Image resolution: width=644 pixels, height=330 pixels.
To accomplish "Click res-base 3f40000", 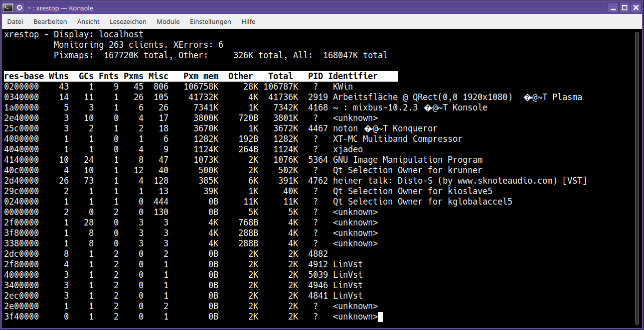I will coord(21,317).
